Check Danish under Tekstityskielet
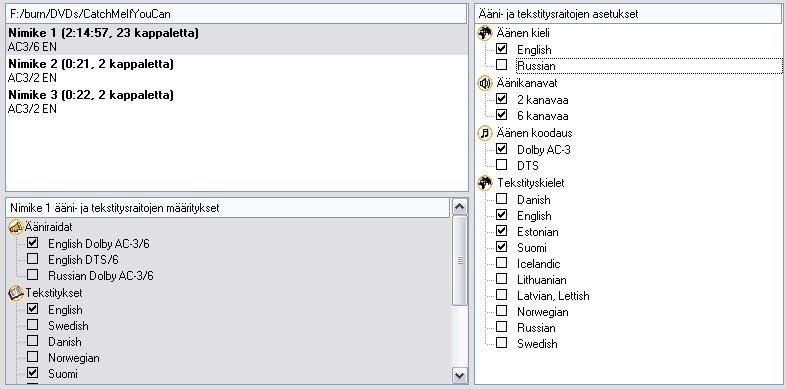Viewport: 786px width, 389px height. pos(501,199)
